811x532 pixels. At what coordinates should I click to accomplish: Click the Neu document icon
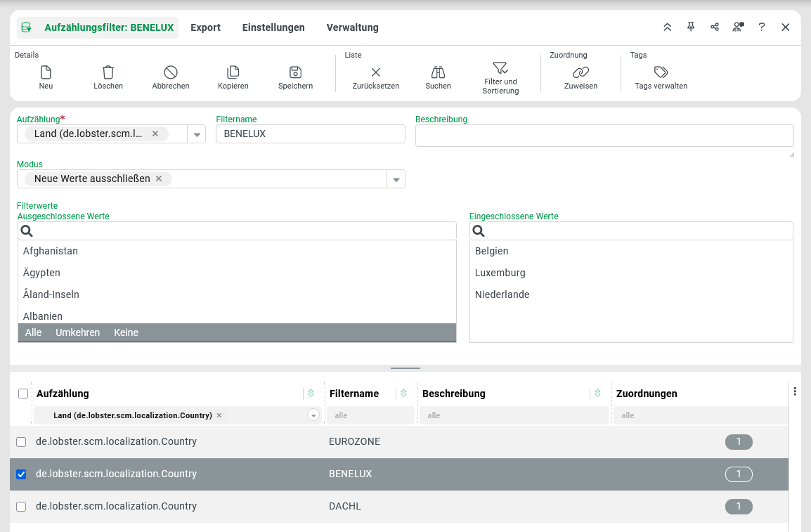click(46, 72)
